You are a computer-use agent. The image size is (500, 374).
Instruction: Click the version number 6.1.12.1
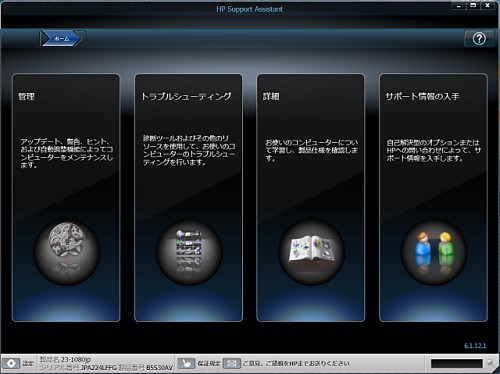[x=475, y=346]
